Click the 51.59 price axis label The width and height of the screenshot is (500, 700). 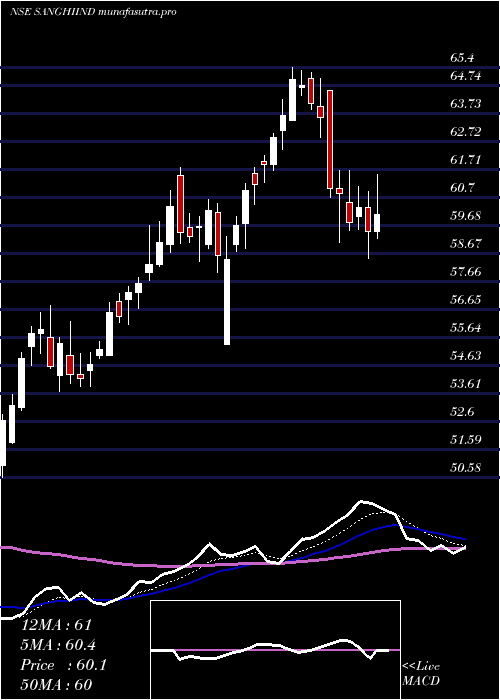[x=466, y=440]
